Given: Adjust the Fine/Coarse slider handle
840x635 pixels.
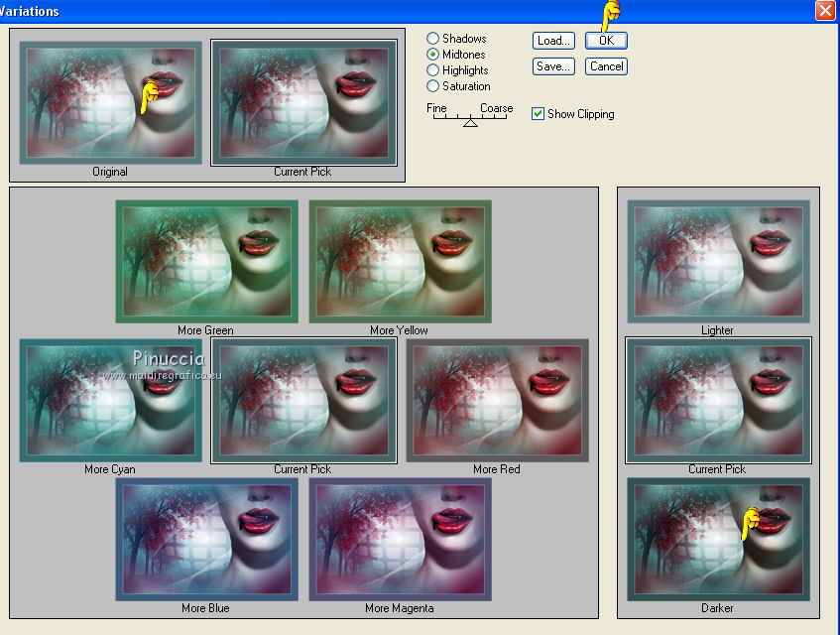Looking at the screenshot, I should [x=470, y=123].
